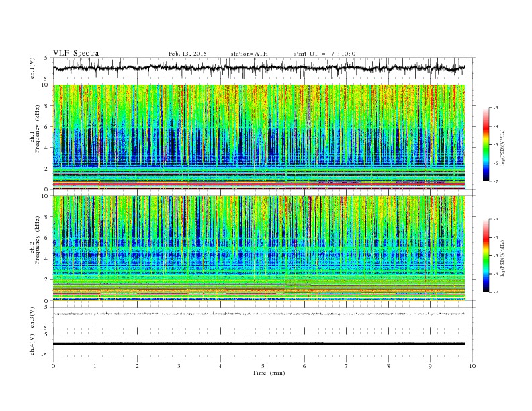Viewport: 532px width, 411px height.
Task: Click the "4" tick on the time axis
Action: pos(220,366)
